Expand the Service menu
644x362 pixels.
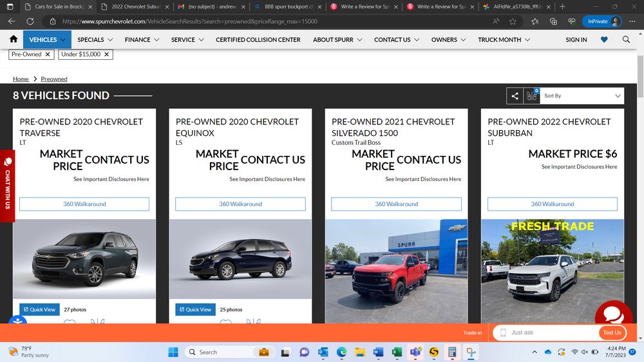pos(187,39)
